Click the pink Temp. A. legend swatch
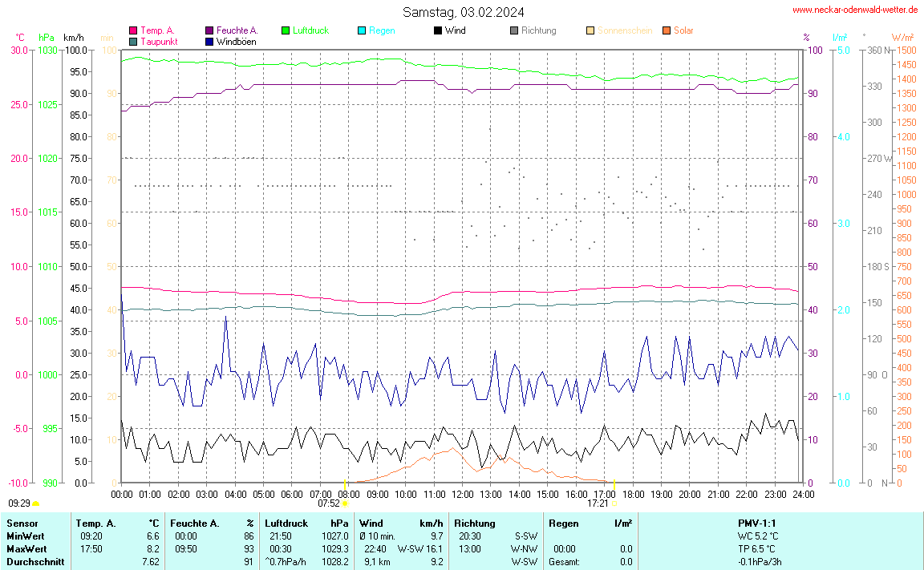924x570 pixels. click(x=133, y=30)
